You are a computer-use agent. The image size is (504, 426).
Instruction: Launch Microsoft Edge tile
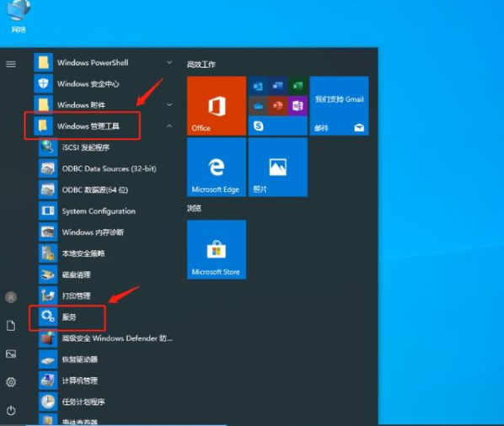(x=217, y=167)
